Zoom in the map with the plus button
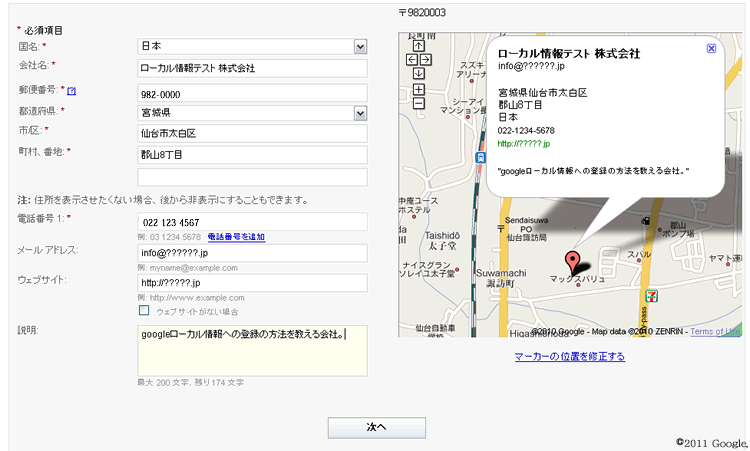 pos(419,89)
